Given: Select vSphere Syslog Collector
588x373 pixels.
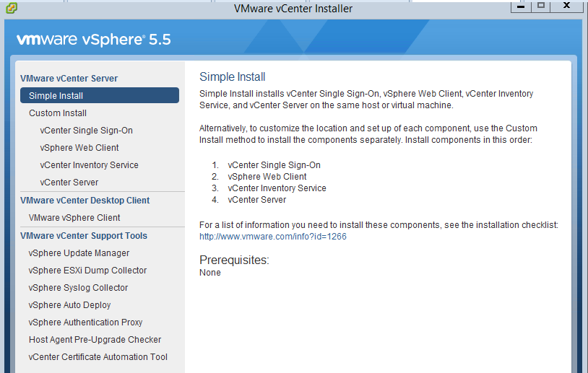Looking at the screenshot, I should point(78,288).
